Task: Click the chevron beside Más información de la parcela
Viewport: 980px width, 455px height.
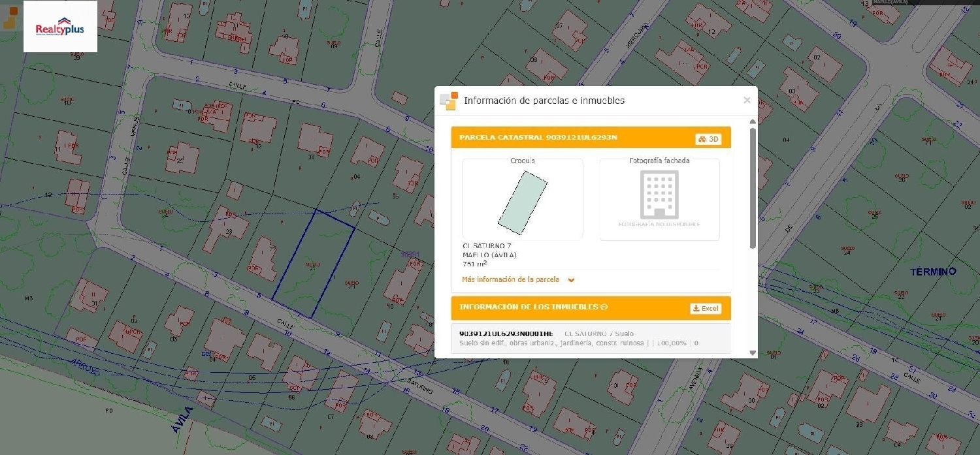Action: [571, 280]
